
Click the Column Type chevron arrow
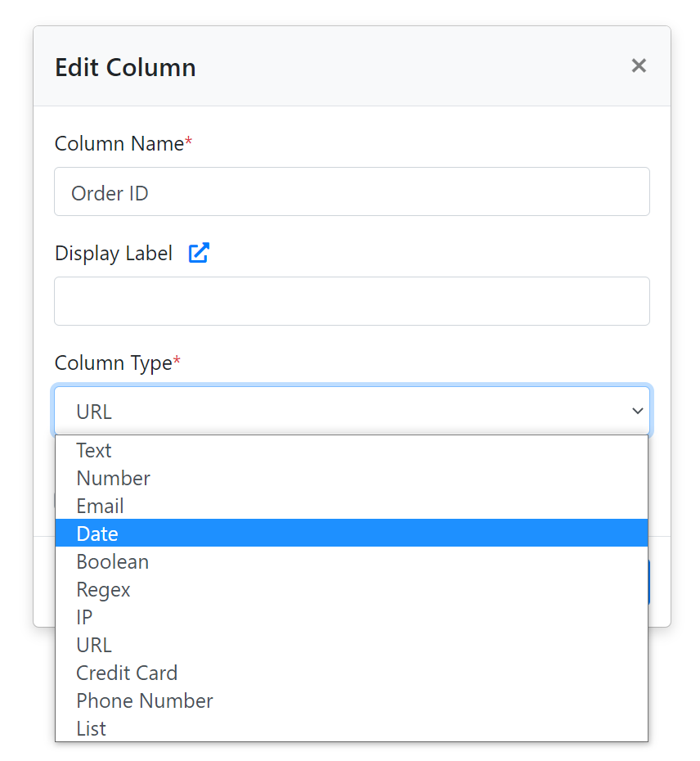click(638, 411)
